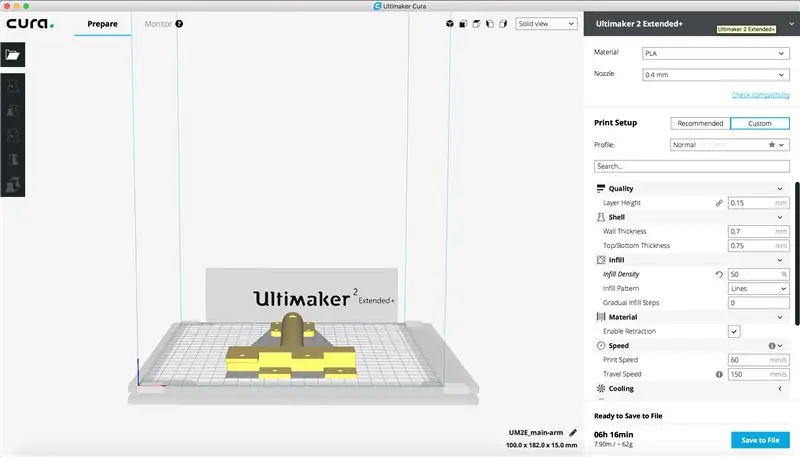Click the Cooling category fan icon
Image resolution: width=800 pixels, height=457 pixels.
[x=601, y=389]
